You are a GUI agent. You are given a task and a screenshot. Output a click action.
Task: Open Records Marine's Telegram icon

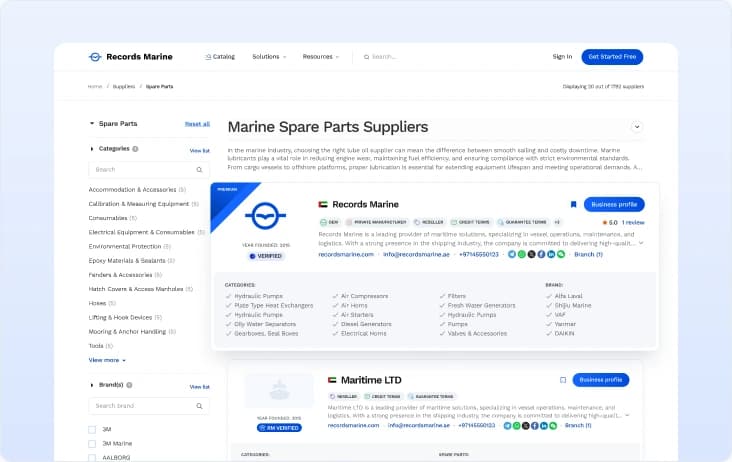point(512,254)
